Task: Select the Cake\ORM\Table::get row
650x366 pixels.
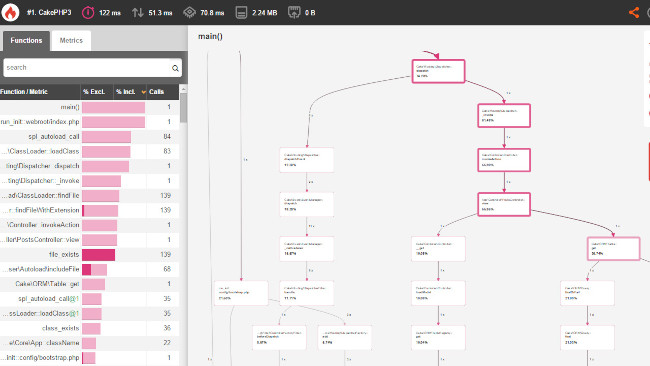Action: coord(90,284)
